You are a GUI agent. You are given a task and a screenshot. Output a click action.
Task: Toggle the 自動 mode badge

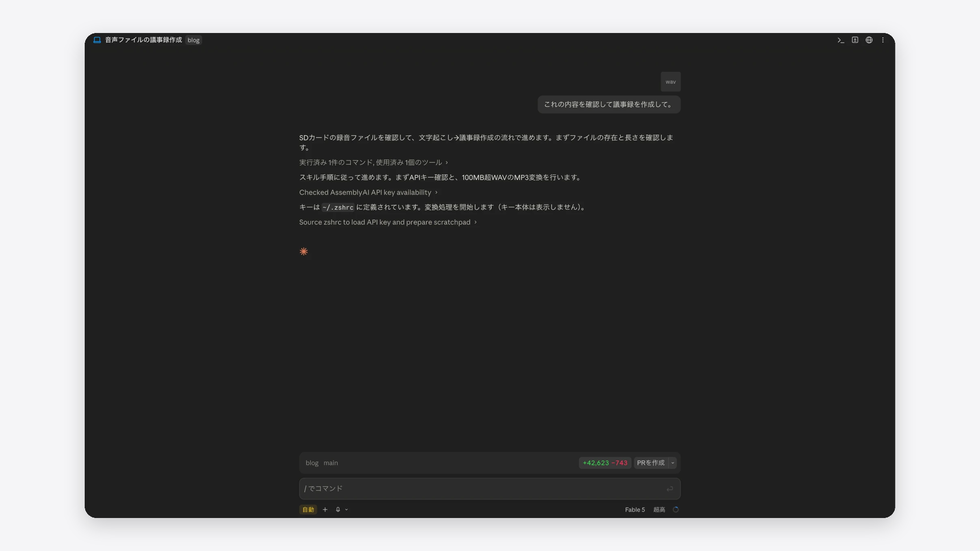click(308, 510)
